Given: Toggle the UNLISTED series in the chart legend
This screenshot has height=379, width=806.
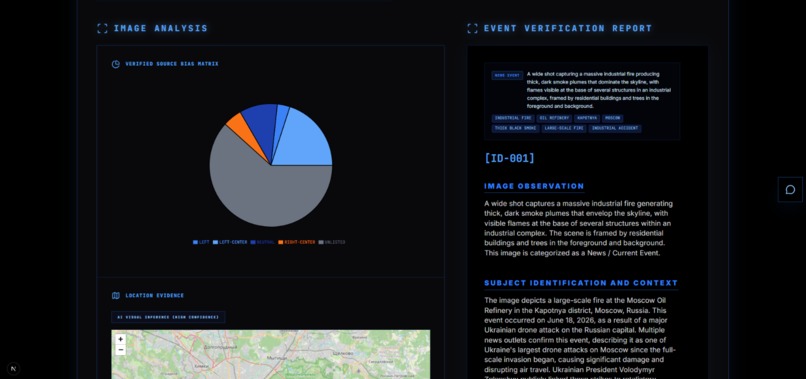Looking at the screenshot, I should (332, 242).
